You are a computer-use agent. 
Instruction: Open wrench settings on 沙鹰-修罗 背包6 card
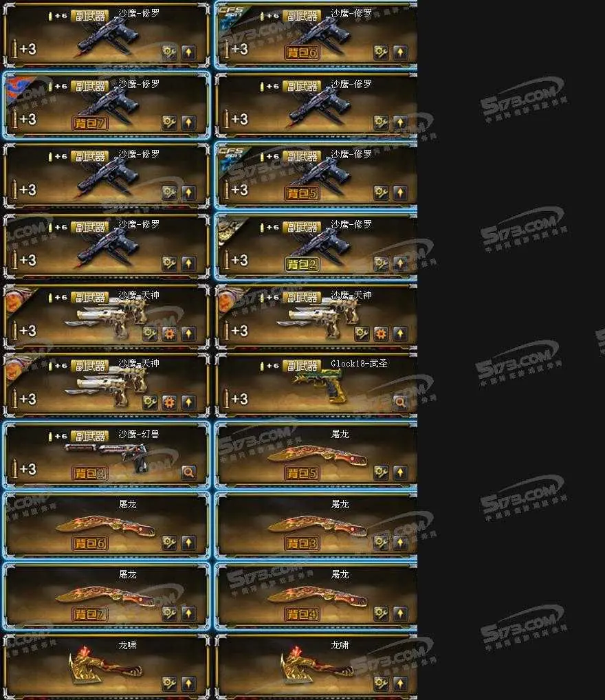(381, 52)
